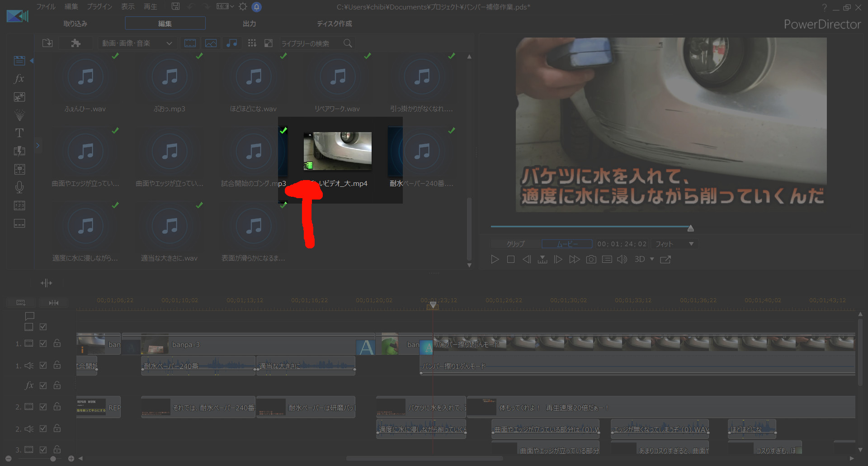The image size is (868, 466).
Task: Click the fit timeline to window icon
Action: [x=54, y=303]
